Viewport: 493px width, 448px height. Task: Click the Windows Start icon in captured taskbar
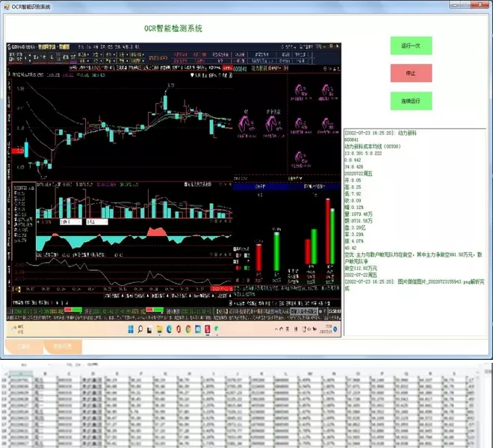click(x=131, y=329)
